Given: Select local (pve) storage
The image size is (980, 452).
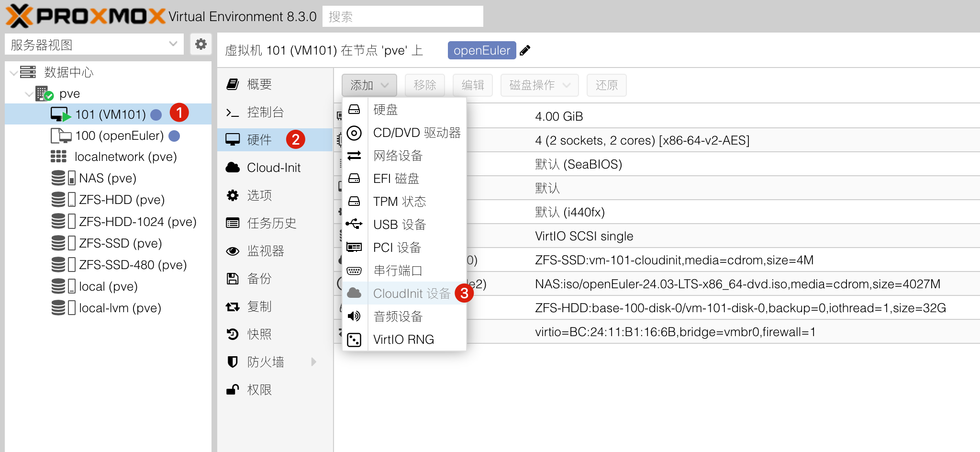Looking at the screenshot, I should click(108, 286).
